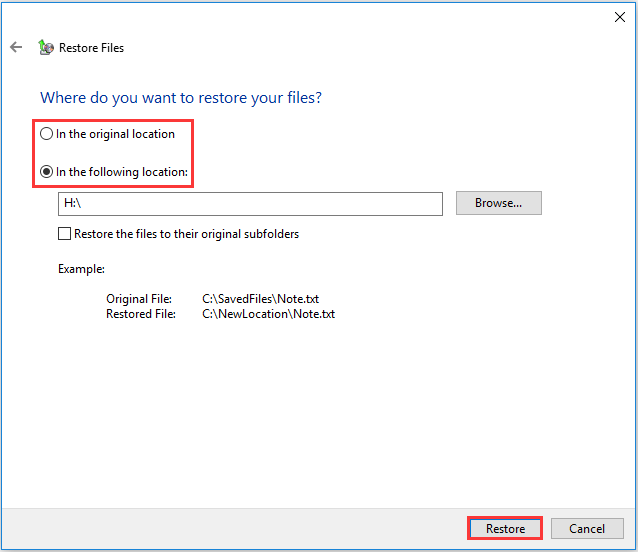This screenshot has width=638, height=552.
Task: Cancel the restore wizard
Action: tap(587, 528)
